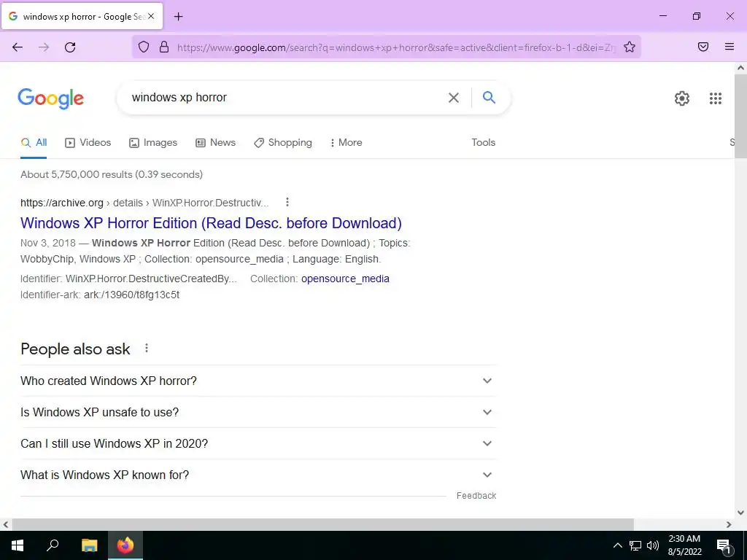This screenshot has height=560, width=747.
Task: Click the Firefox taskbar icon
Action: [x=125, y=545]
